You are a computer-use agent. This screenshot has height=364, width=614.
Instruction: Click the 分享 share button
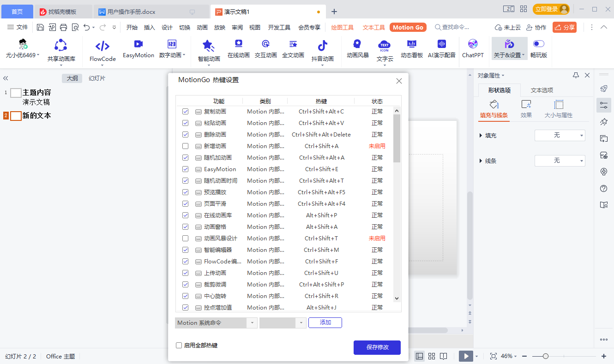click(565, 27)
